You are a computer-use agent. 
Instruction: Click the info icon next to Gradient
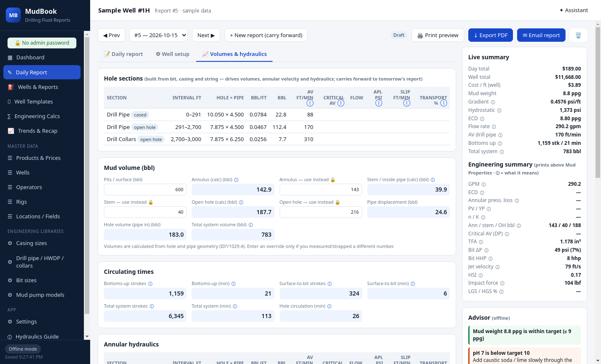pos(493,102)
